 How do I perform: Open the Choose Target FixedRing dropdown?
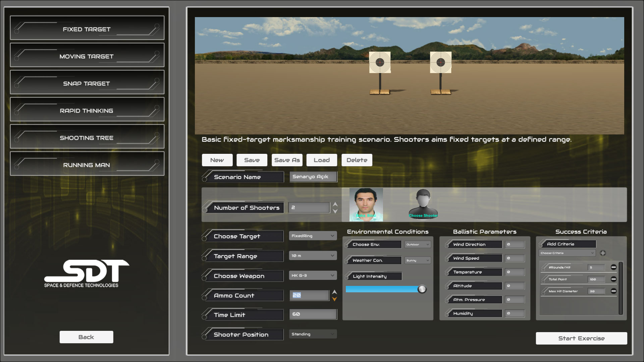pyautogui.click(x=313, y=236)
